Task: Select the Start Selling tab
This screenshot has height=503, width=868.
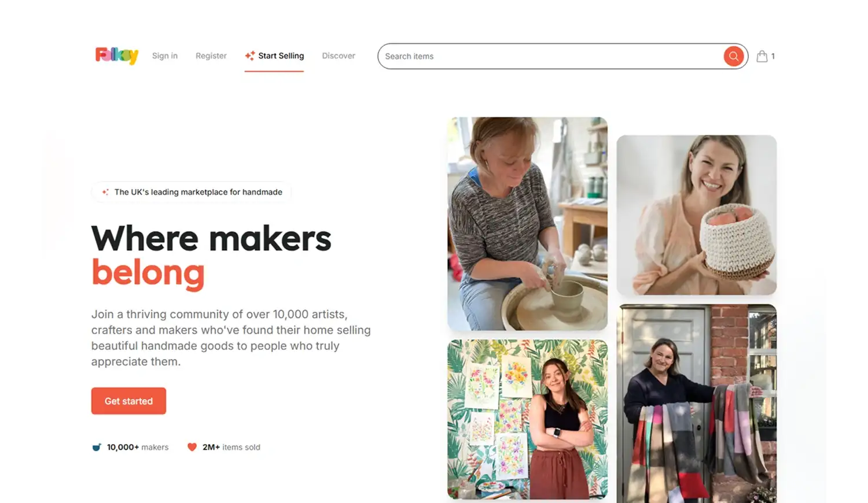Action: 274,56
